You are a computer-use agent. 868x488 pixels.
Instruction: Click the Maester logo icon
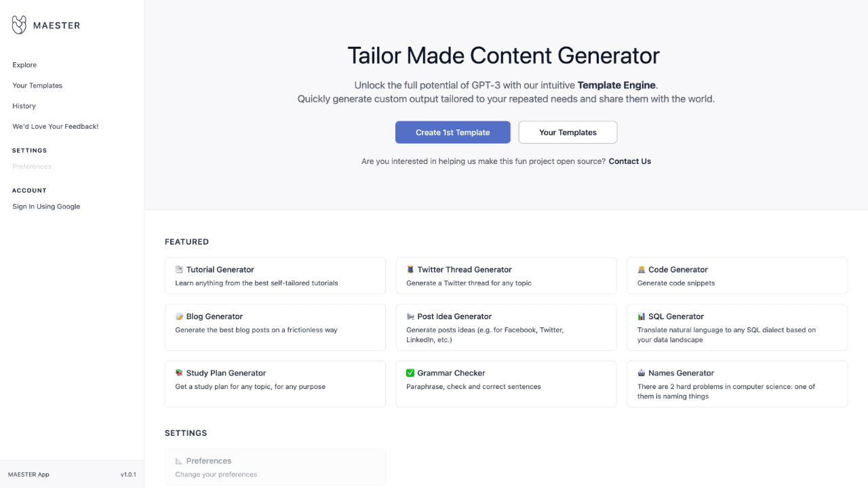[20, 25]
